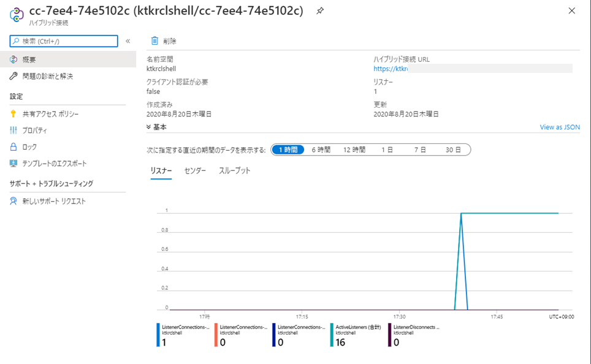The image size is (591, 364).
Task: Focus the 検索 (Ctrl+/) search box
Action: pyautogui.click(x=64, y=41)
